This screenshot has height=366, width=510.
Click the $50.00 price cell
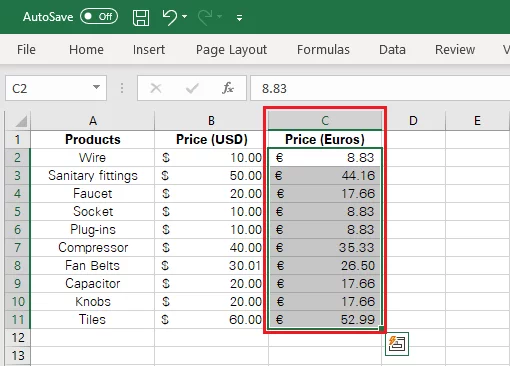coord(211,176)
